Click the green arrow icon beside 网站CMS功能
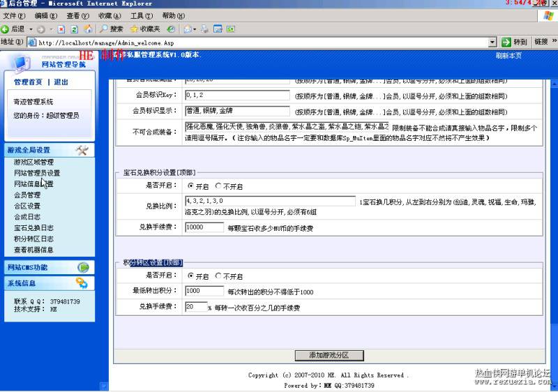Viewport: 558px width, 392px height. tap(83, 267)
